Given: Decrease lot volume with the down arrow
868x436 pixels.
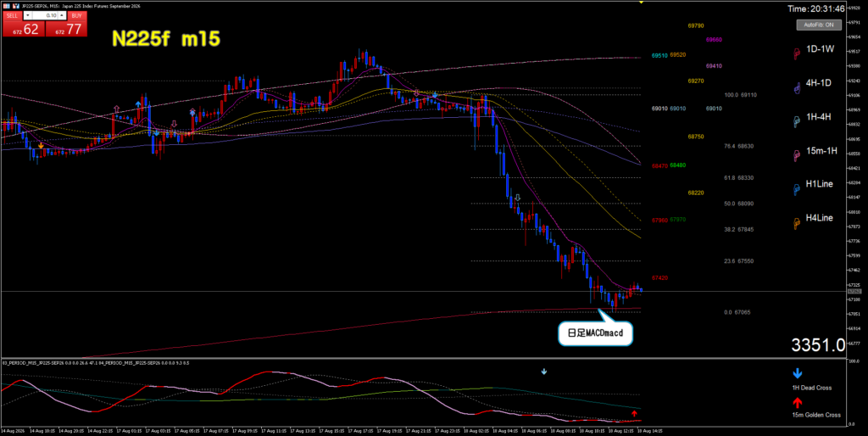Looking at the screenshot, I should point(26,15).
